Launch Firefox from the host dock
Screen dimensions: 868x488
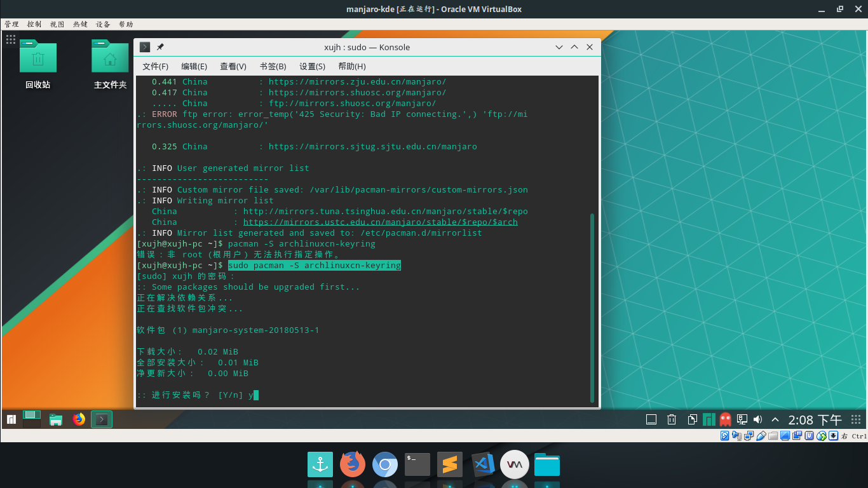[x=353, y=464]
